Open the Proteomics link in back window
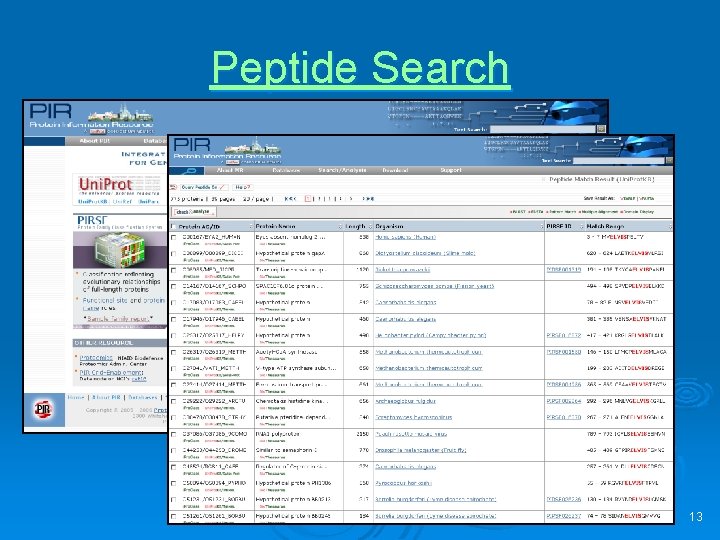The width and height of the screenshot is (720, 540). point(96,358)
